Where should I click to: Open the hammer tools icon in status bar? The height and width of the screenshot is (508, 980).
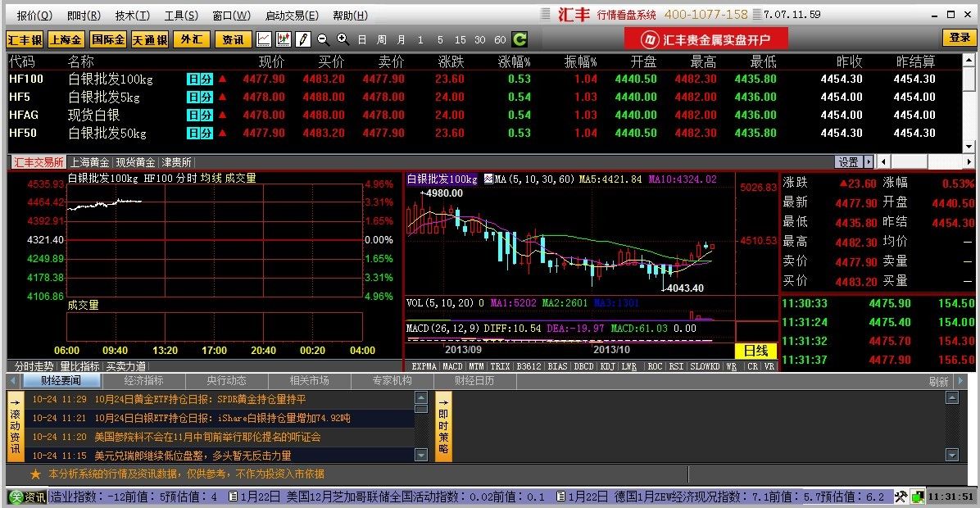pyautogui.click(x=901, y=497)
